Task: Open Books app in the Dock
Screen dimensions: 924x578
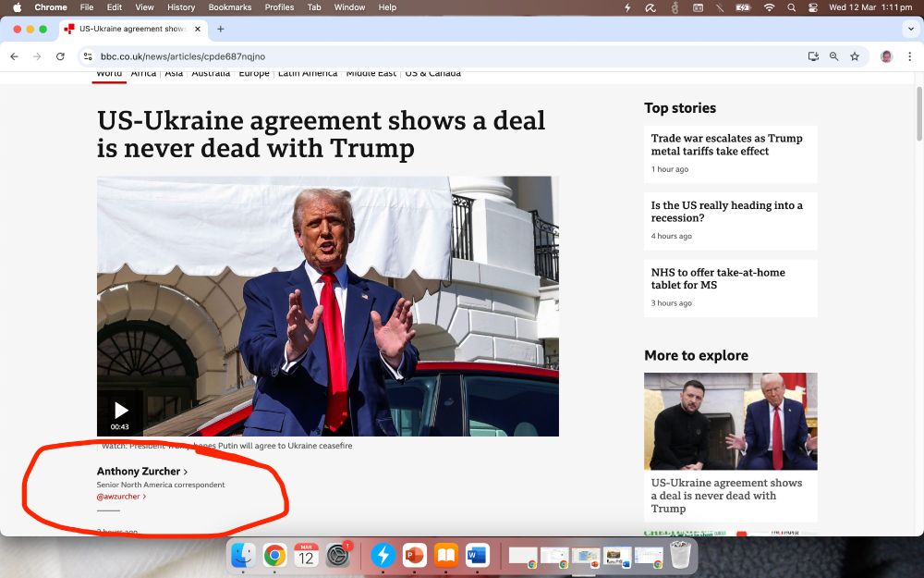Action: 446,556
